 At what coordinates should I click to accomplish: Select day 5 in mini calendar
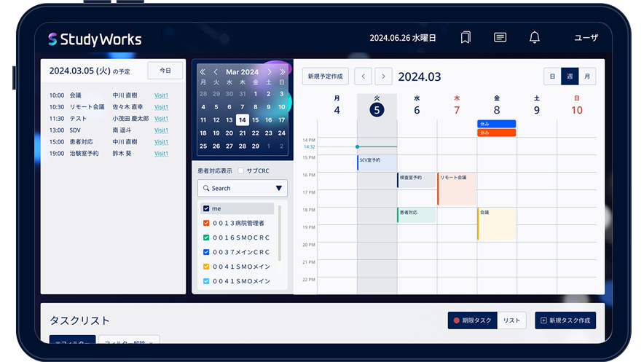216,107
